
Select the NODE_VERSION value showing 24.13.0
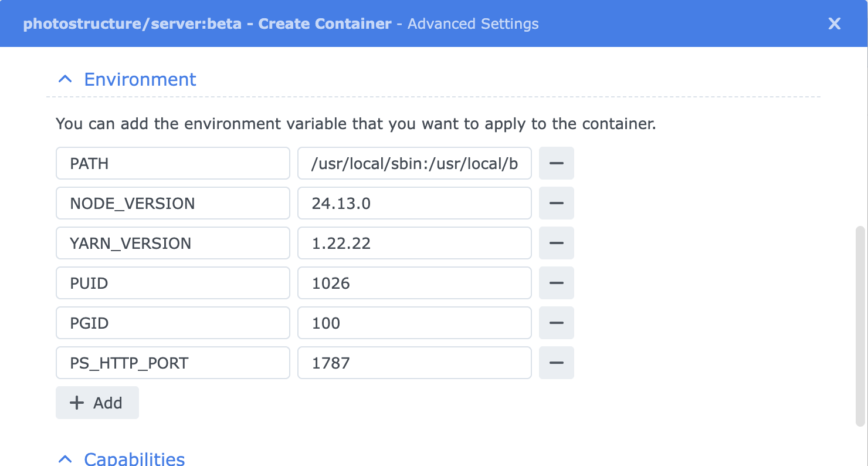[x=413, y=203]
